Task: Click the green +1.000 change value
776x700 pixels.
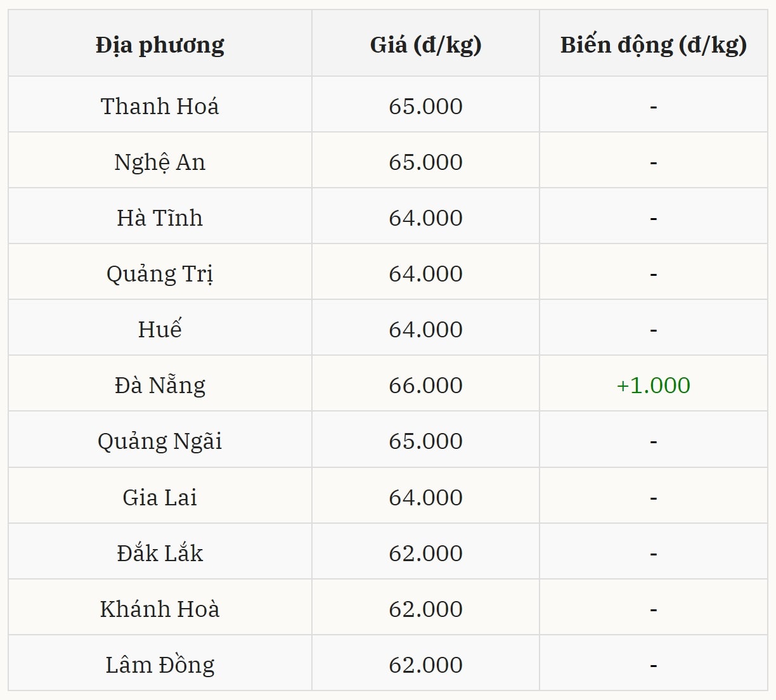Action: (x=653, y=386)
